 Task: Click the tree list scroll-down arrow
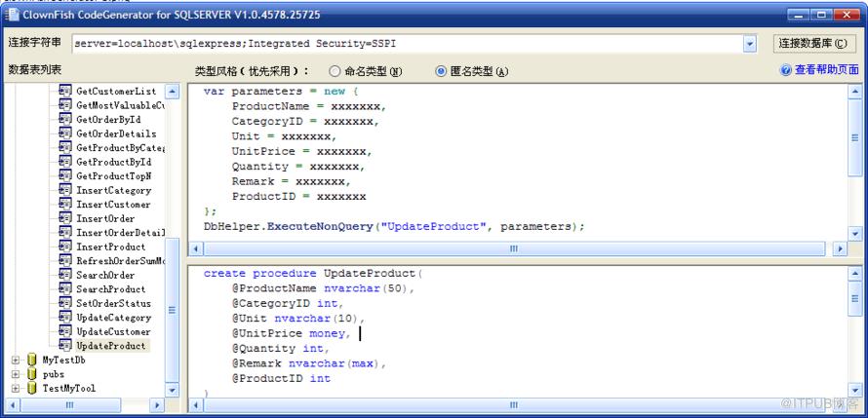(x=173, y=389)
